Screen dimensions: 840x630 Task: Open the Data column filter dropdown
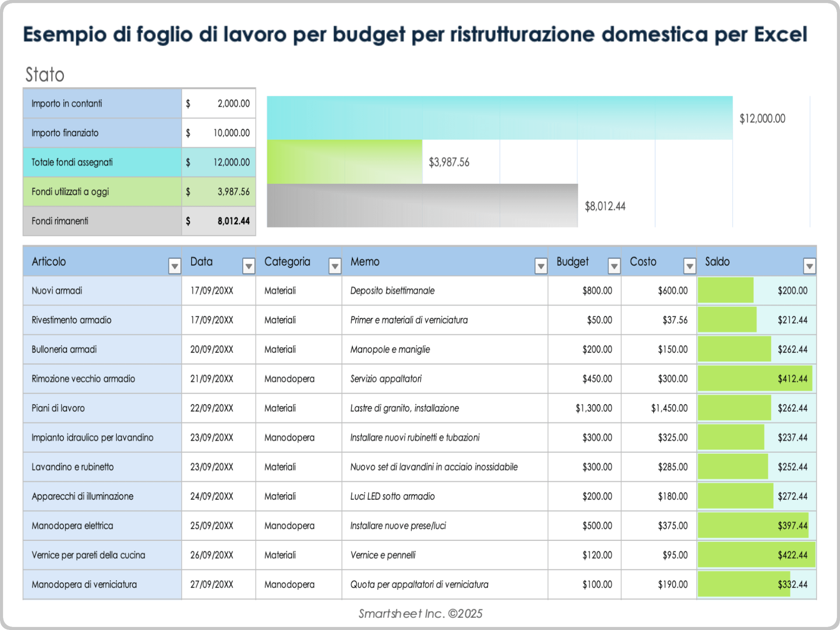[x=248, y=266]
